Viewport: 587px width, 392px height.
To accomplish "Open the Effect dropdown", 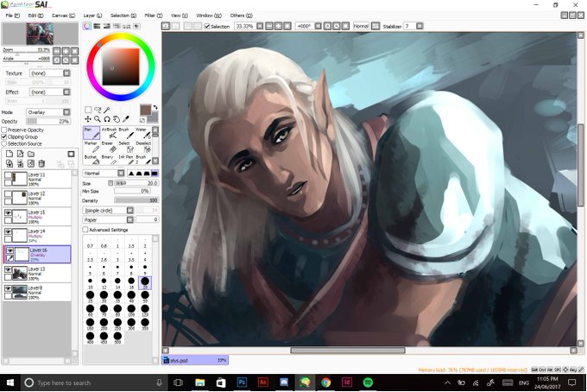I will point(66,92).
